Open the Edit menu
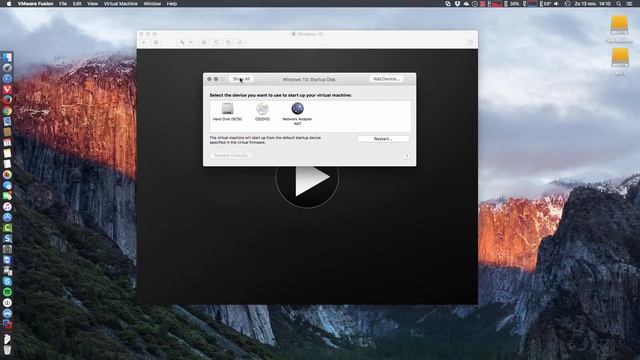 coord(77,4)
